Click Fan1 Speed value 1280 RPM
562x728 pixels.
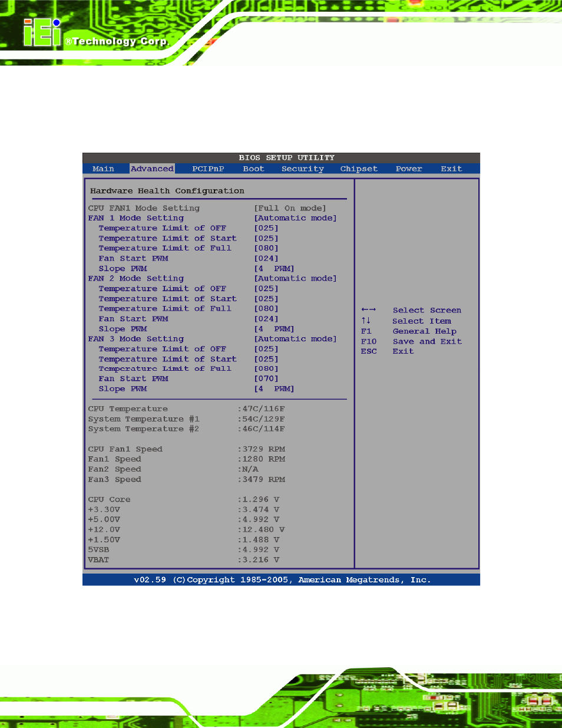[x=262, y=459]
